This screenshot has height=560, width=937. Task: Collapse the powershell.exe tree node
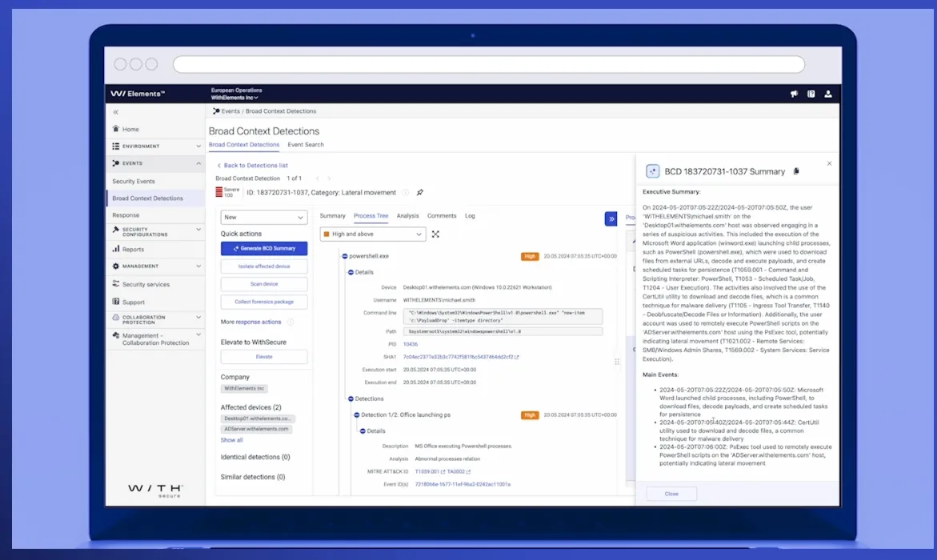(345, 256)
